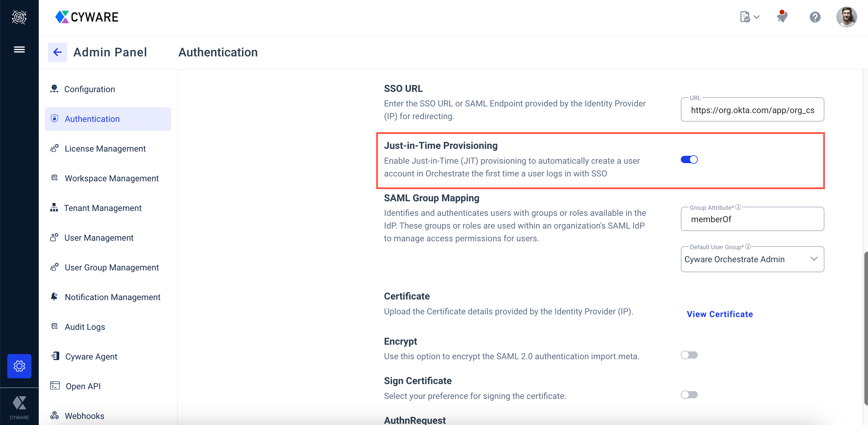This screenshot has height=425, width=868.
Task: Click the chevron arrow in Cyware Orchestrate Admin field
Action: 814,259
